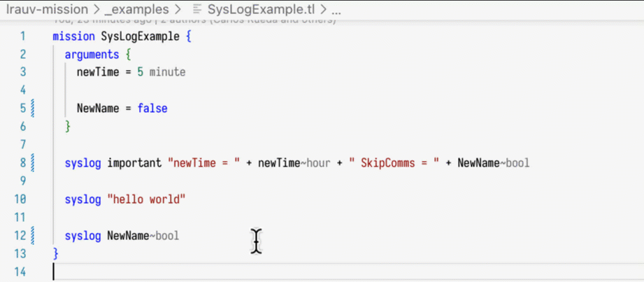Click 'newTime' variable declaration on line 3

pyautogui.click(x=97, y=72)
